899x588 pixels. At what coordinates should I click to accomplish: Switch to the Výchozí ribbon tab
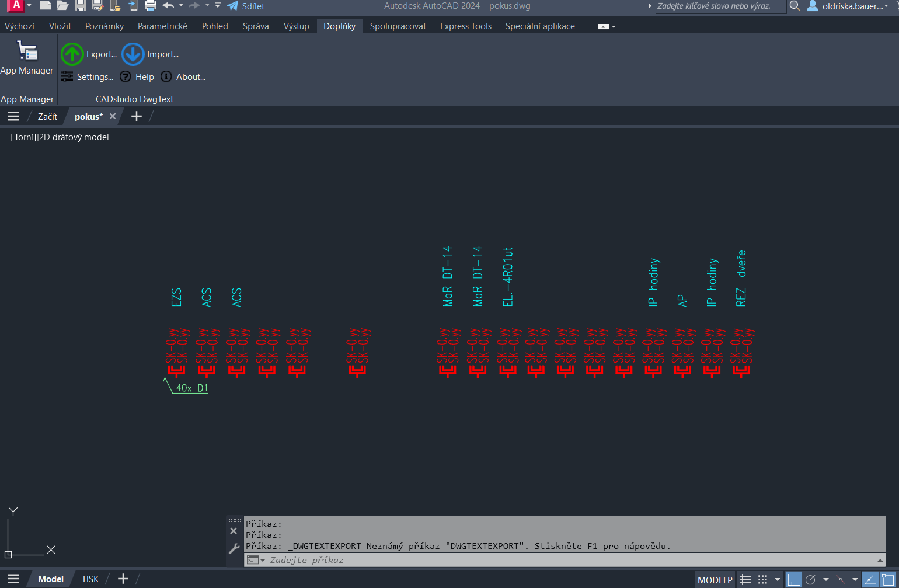(x=19, y=26)
